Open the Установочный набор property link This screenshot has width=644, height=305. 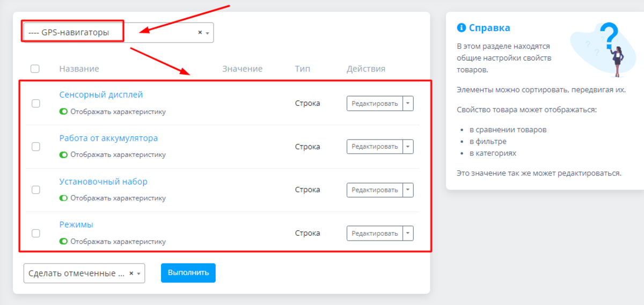click(103, 181)
